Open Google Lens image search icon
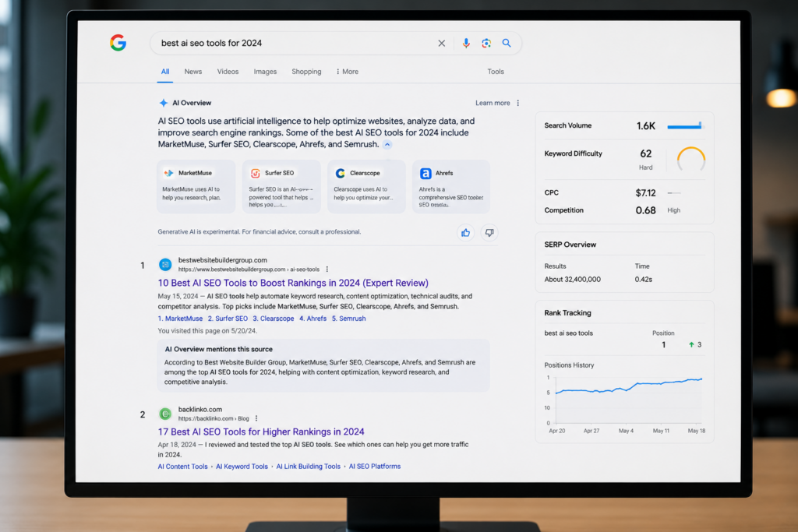The height and width of the screenshot is (532, 798). (x=486, y=44)
